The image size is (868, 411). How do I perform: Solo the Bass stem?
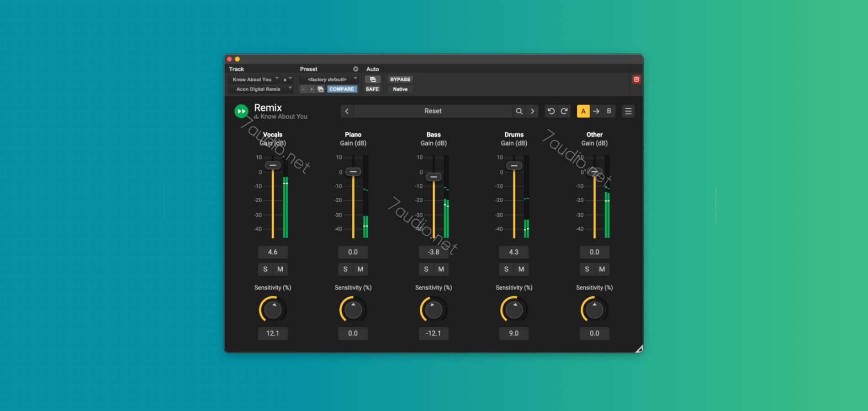426,269
